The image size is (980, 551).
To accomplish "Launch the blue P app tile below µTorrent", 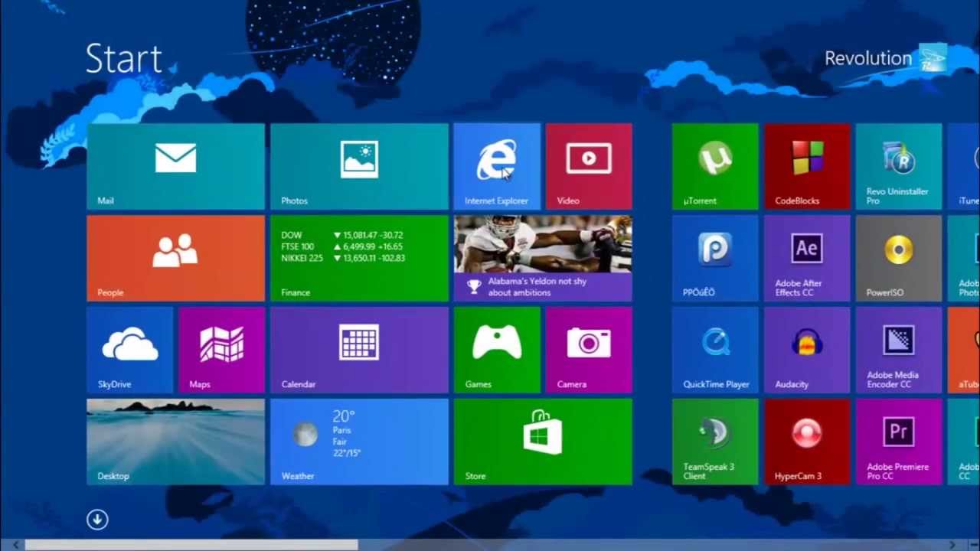I will (x=715, y=258).
